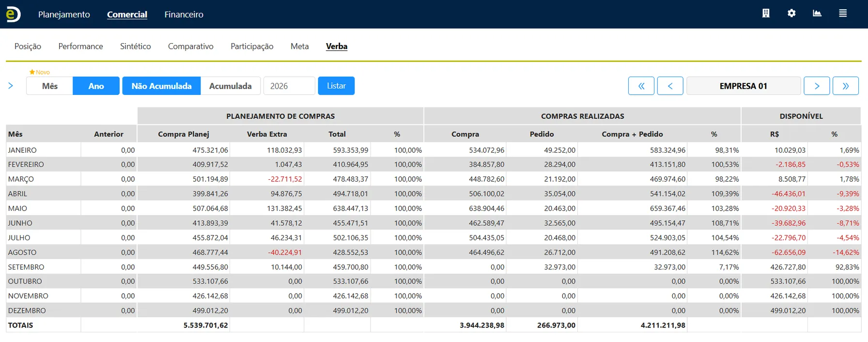This screenshot has height=342, width=868.
Task: Click the SETEMBRO percentage 92,83%
Action: 847,267
